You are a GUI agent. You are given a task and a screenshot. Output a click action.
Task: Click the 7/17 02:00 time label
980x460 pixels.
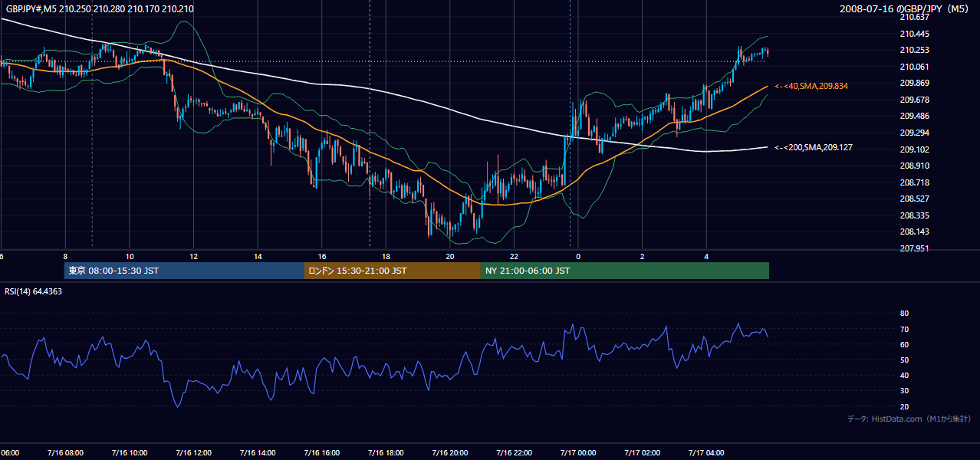click(x=643, y=452)
